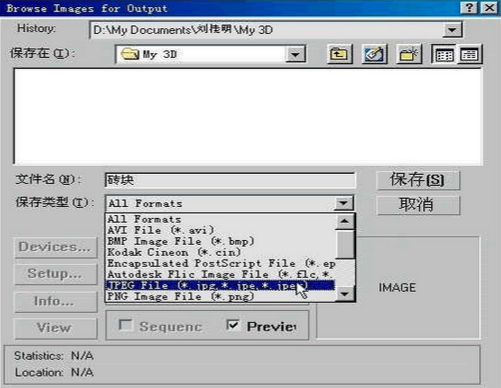Click the Devices... button

tap(56, 247)
